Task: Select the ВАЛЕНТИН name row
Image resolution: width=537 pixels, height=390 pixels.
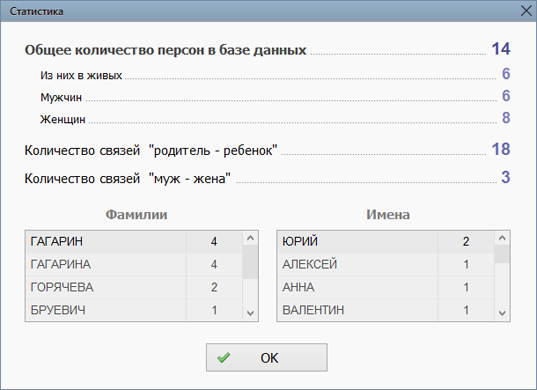Action: coord(386,310)
